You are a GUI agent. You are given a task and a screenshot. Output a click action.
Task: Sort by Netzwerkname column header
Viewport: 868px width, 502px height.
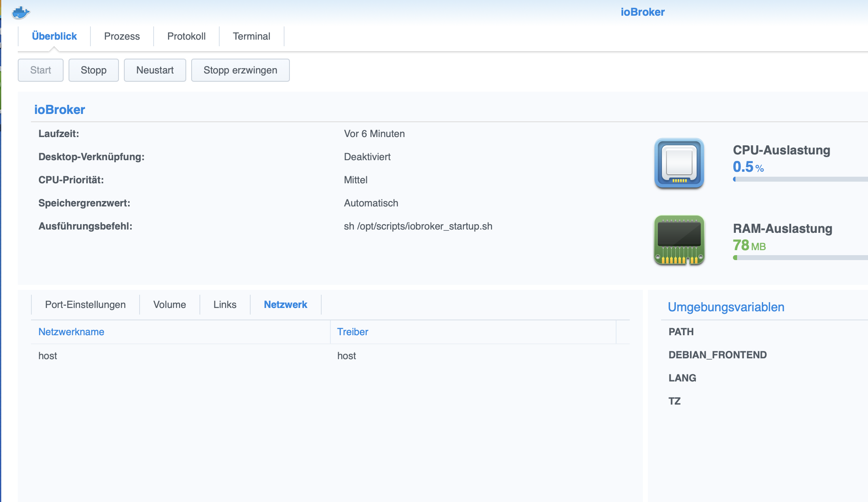pyautogui.click(x=71, y=332)
